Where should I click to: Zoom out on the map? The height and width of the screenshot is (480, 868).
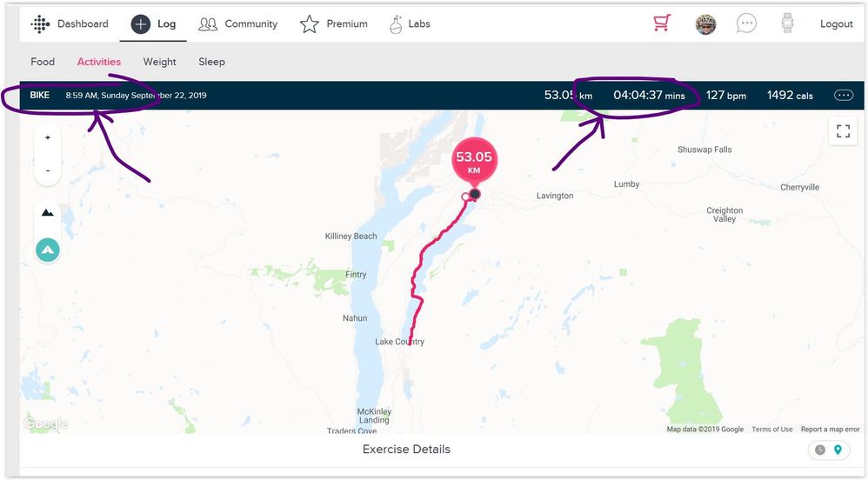(48, 170)
